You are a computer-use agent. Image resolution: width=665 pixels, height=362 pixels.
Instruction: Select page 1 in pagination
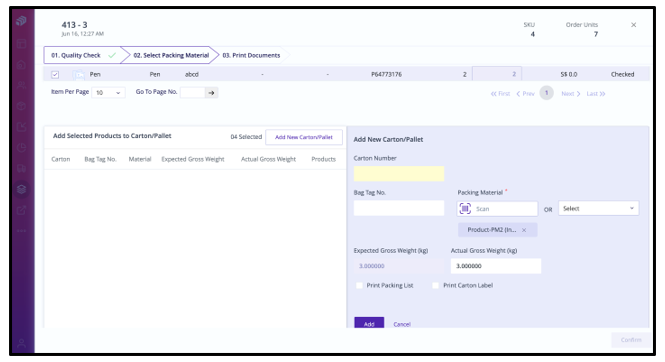[546, 93]
